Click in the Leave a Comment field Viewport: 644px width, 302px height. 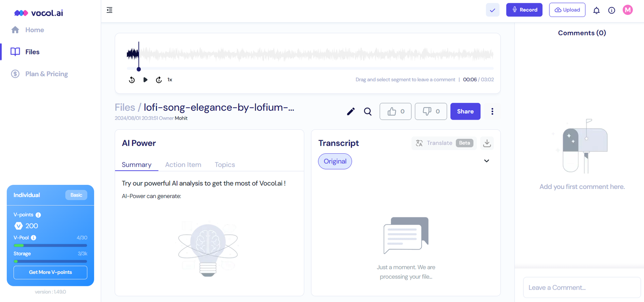pos(582,288)
